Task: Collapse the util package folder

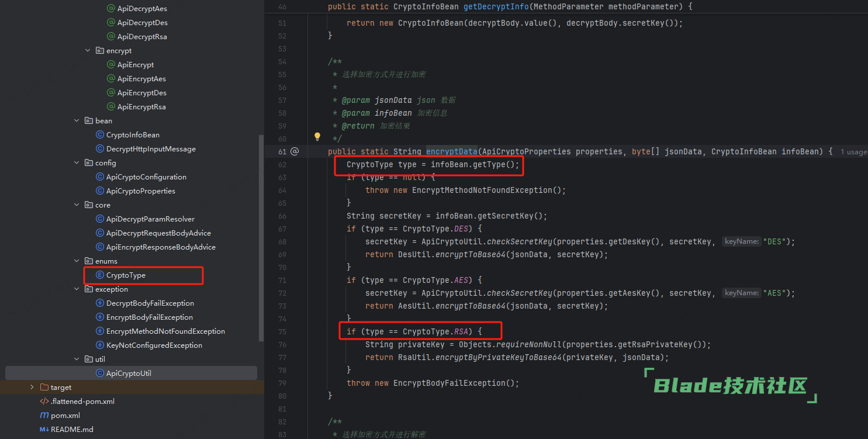Action: tap(77, 360)
